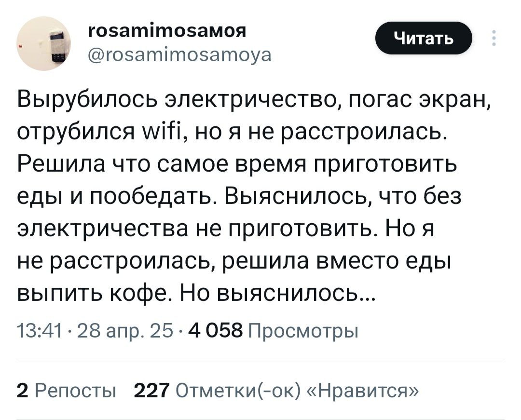521x420 pixels.
Task: Select the tweet line mentioning приготовить еды
Action: click(237, 164)
